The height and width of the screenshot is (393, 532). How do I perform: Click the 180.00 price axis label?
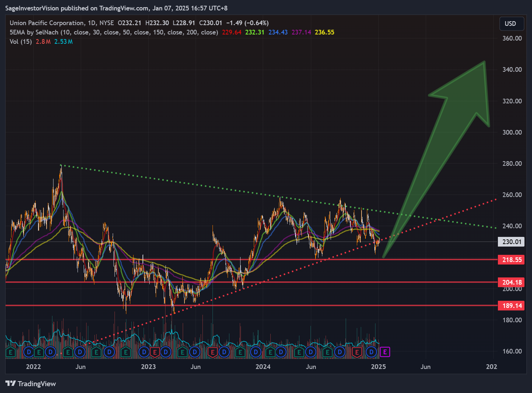[x=512, y=320]
